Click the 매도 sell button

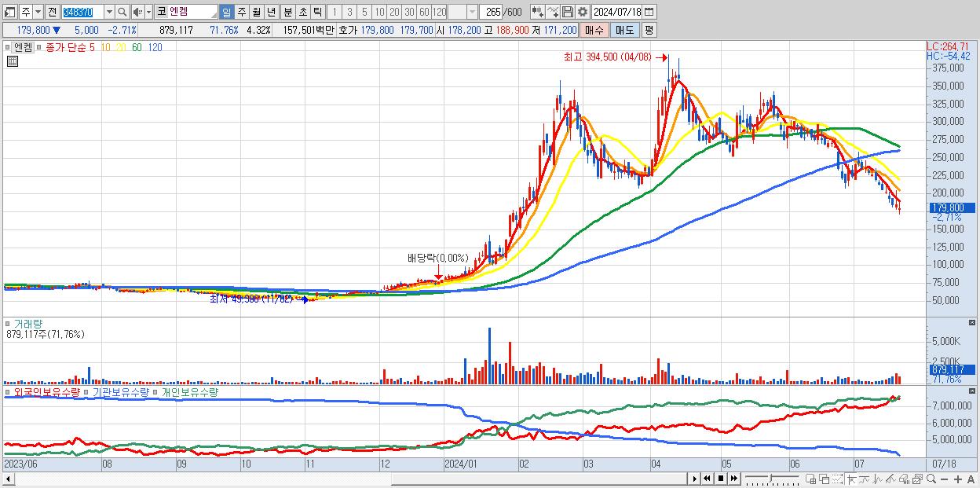coord(624,30)
